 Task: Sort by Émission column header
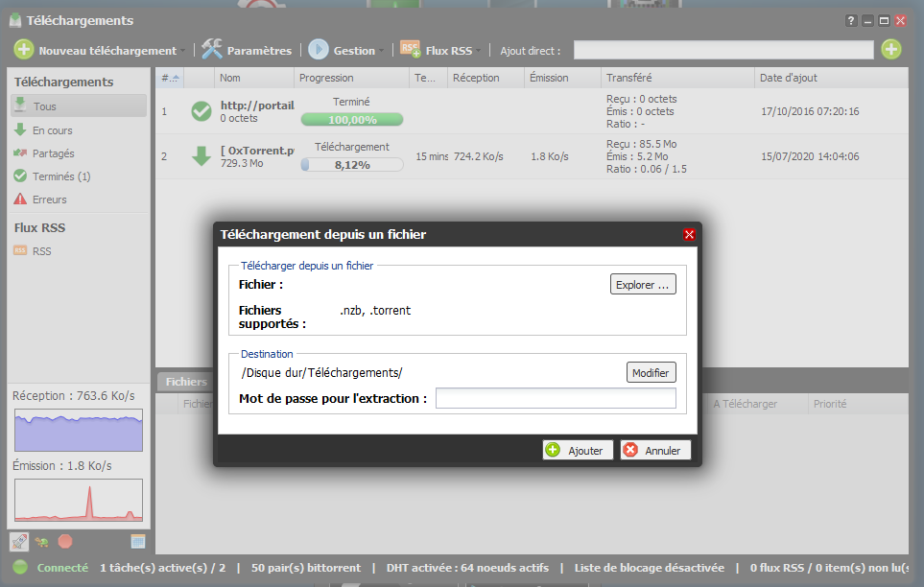click(x=562, y=78)
